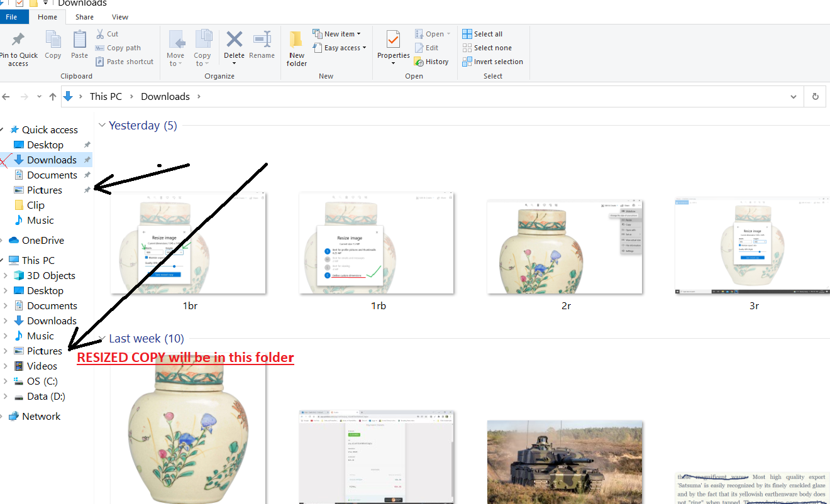Viewport: 830px width, 504px height.
Task: Select the 2r image thumbnail
Action: click(x=565, y=246)
